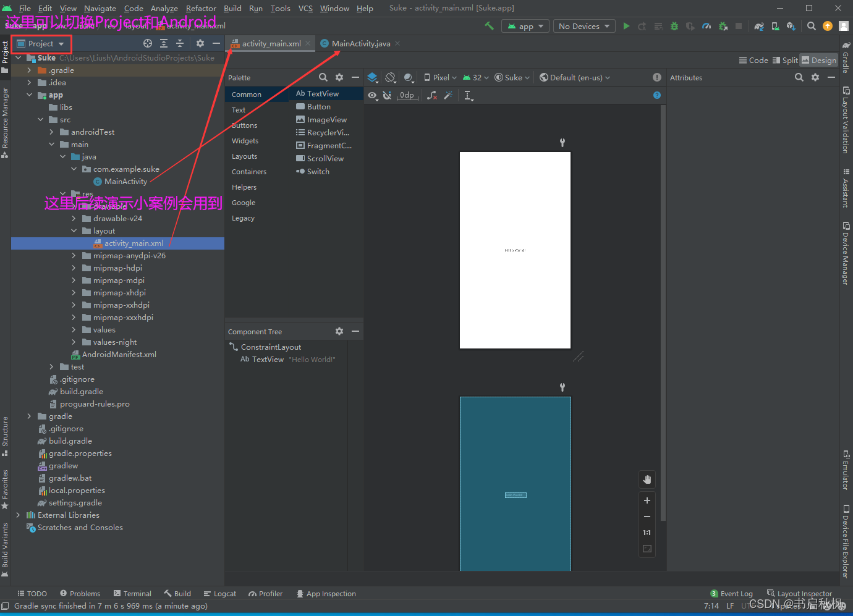Viewport: 853px width, 616px height.
Task: Open Project panel settings gear
Action: 200,43
